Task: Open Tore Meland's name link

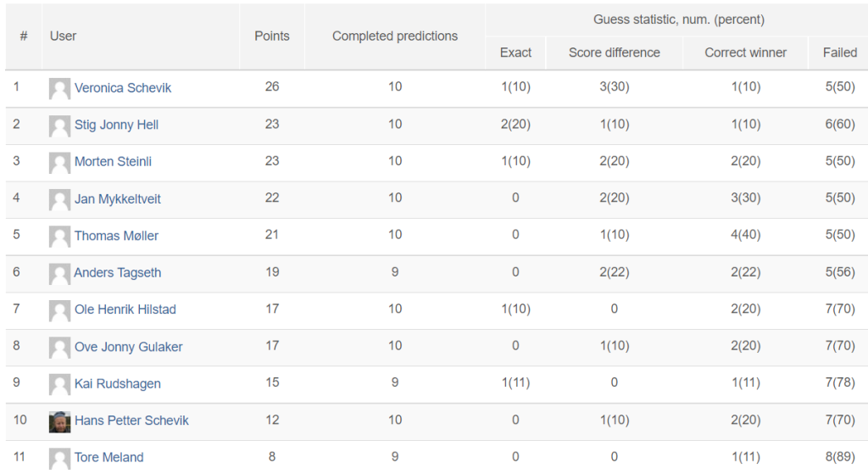Action: click(x=109, y=457)
